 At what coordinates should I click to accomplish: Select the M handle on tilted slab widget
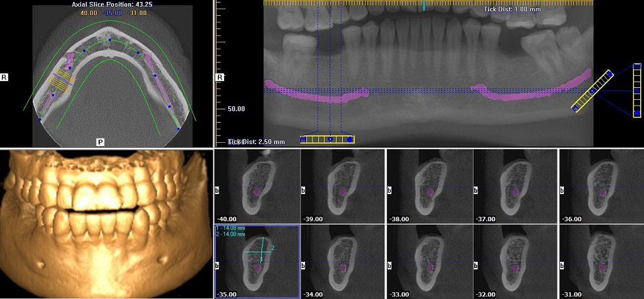[575, 107]
